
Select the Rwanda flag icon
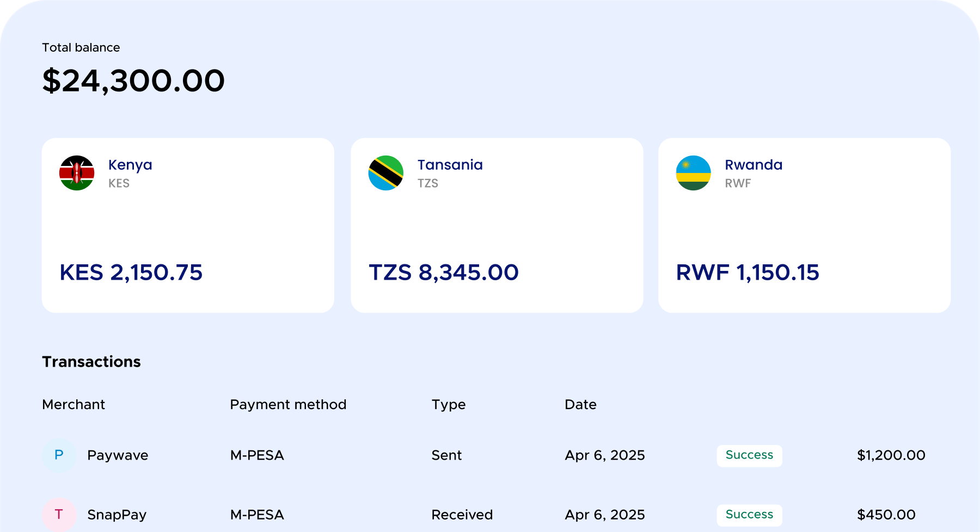(x=693, y=172)
